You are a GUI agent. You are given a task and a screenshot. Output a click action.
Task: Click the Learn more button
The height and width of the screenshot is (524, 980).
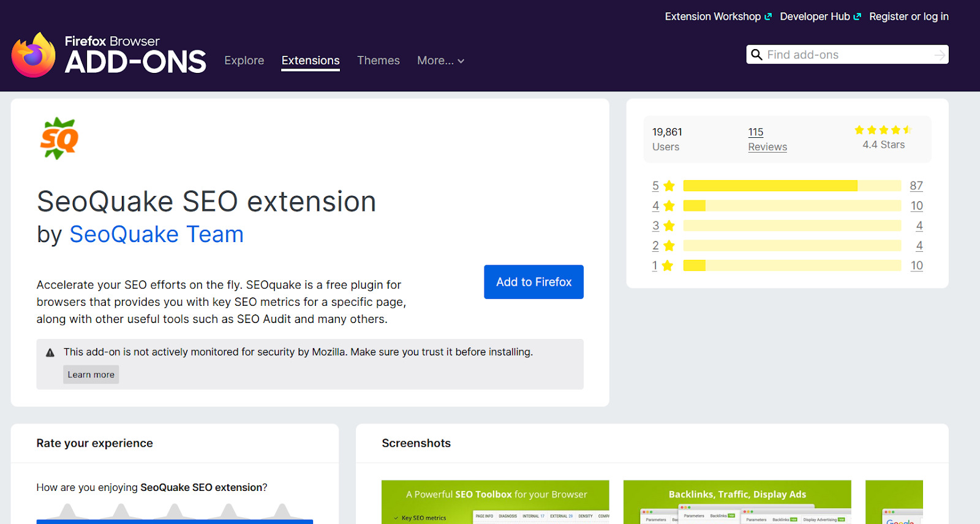click(91, 374)
